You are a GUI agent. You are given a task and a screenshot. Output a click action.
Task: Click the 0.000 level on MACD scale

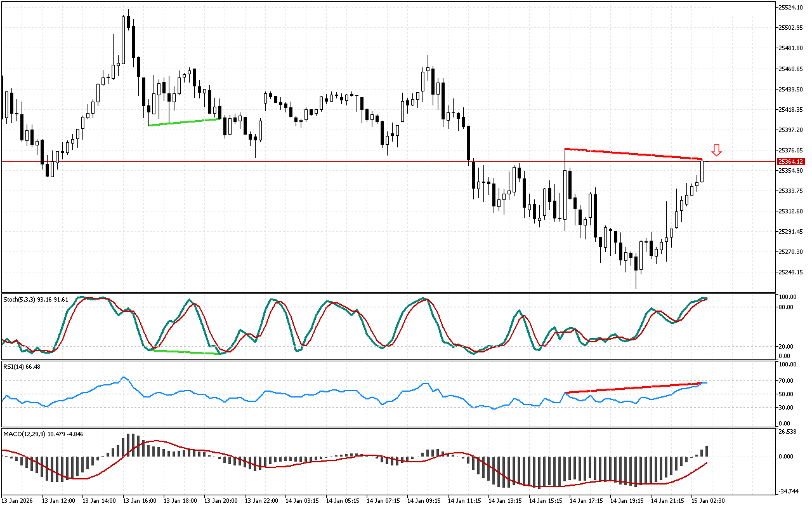(787, 456)
